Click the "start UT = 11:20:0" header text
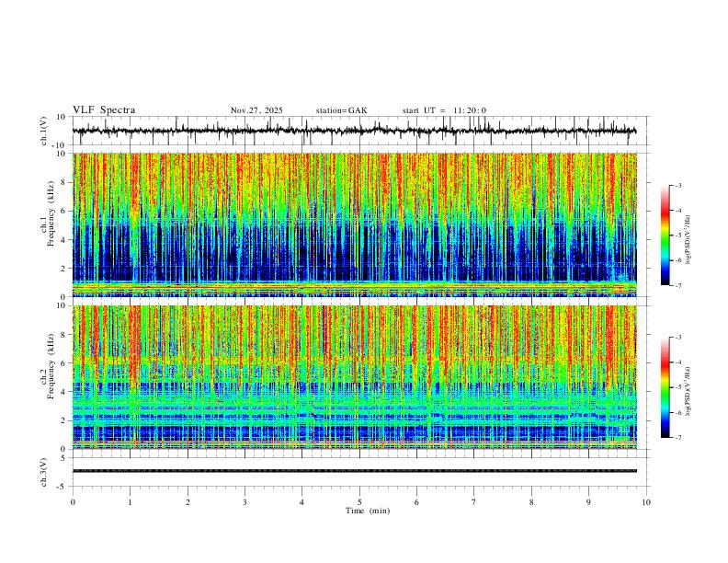 tap(444, 110)
